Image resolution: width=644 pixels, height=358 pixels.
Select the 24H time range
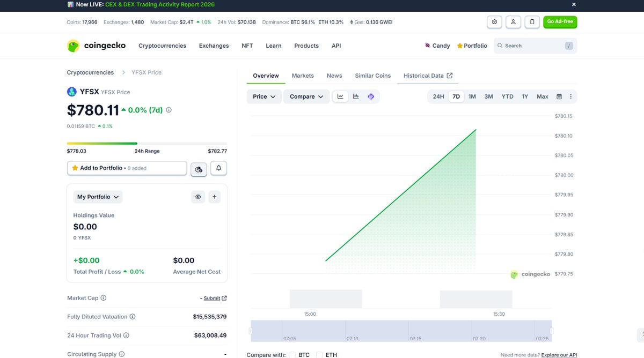[438, 96]
